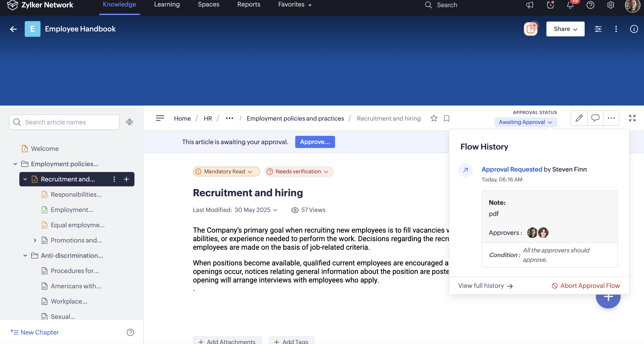Click the fullscreen expand icon
The image size is (644, 344).
pos(632,118)
